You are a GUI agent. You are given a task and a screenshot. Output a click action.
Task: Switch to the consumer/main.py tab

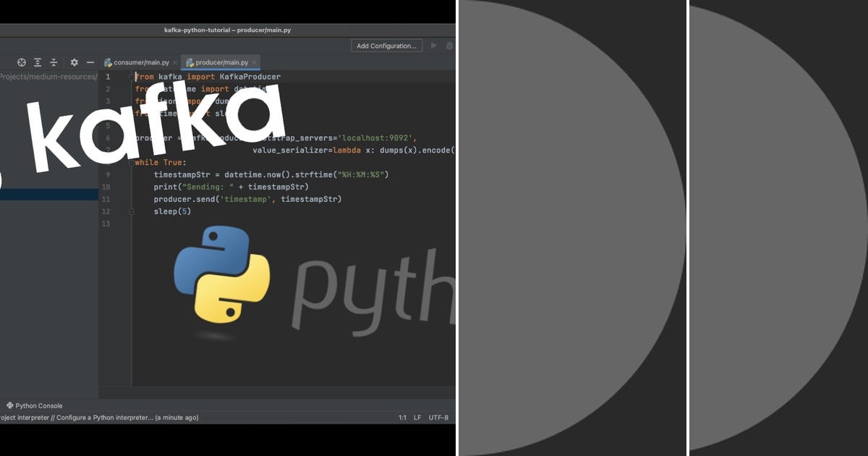coord(141,62)
